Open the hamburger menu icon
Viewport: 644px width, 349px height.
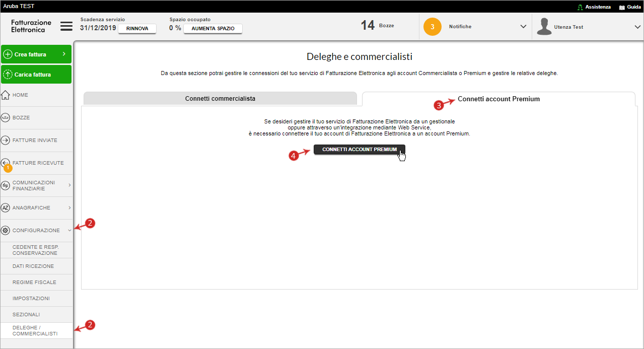[x=66, y=26]
